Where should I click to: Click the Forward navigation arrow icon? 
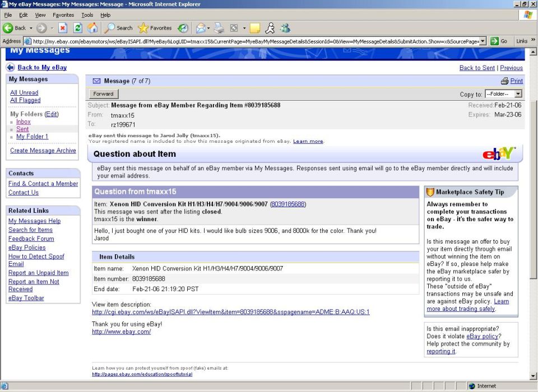pos(41,28)
